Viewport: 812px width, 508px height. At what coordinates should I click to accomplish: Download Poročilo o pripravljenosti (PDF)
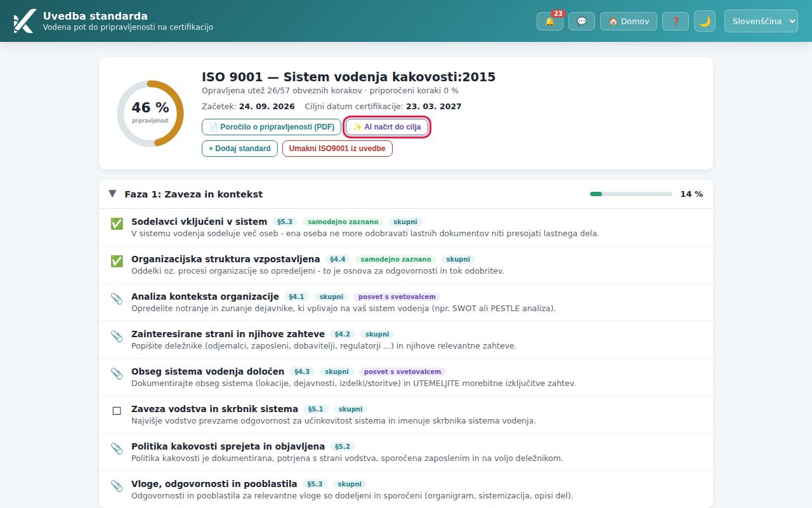tap(272, 127)
